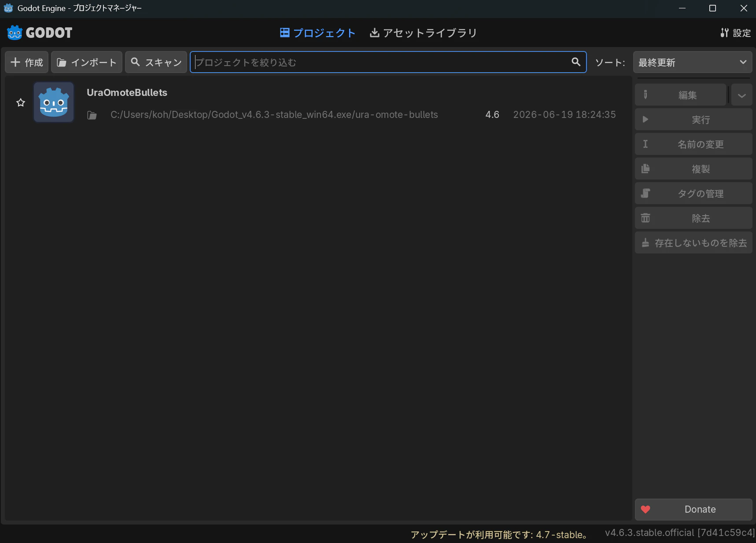Viewport: 756px width, 543px height.
Task: Open the 最終更新 sort dropdown
Action: pos(693,62)
